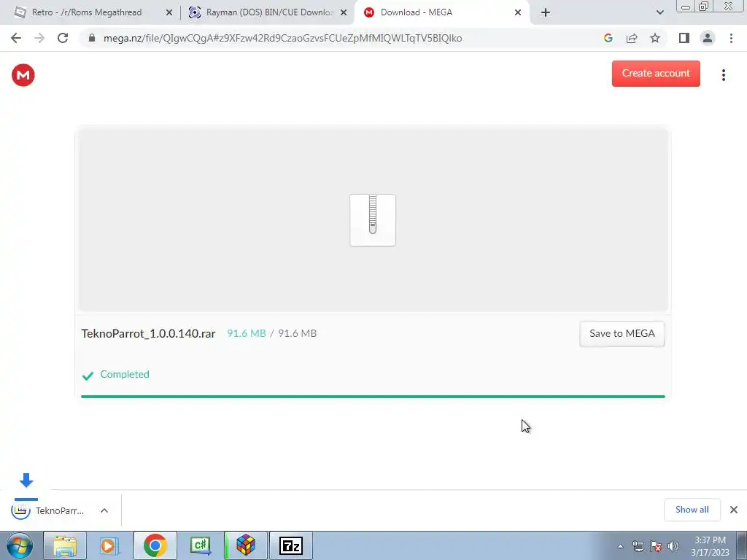Go back to previous page
The width and height of the screenshot is (747, 560).
click(16, 38)
